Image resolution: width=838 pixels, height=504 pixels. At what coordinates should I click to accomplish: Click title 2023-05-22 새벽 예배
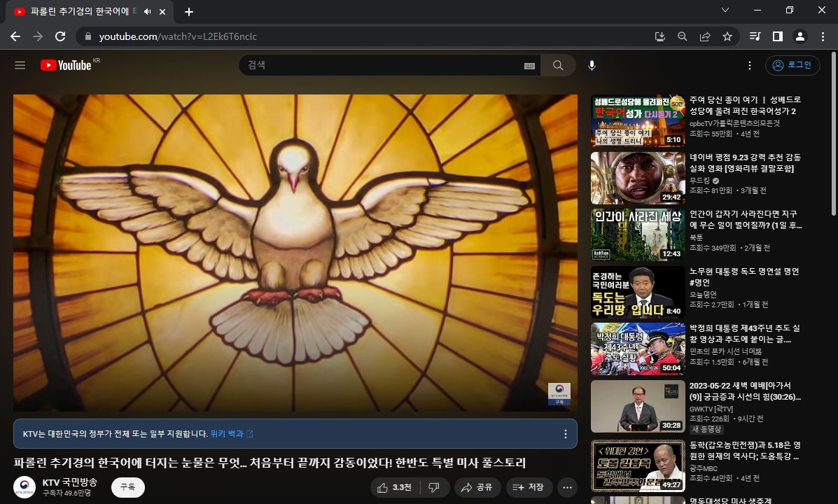point(745,391)
